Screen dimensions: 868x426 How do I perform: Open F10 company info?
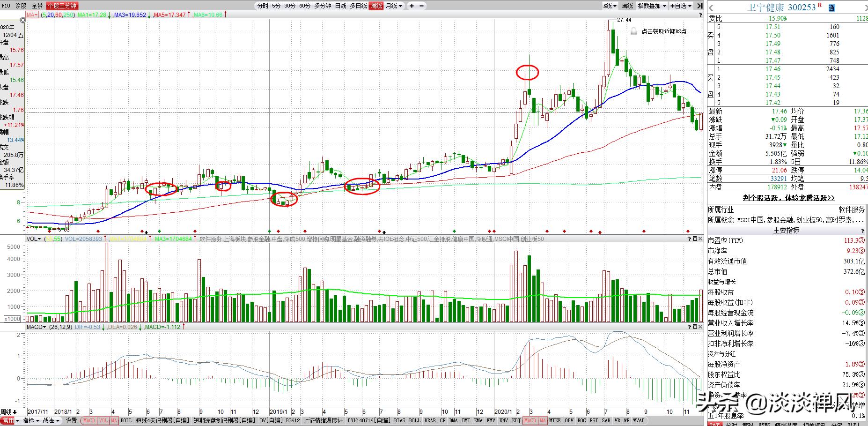click(x=6, y=6)
